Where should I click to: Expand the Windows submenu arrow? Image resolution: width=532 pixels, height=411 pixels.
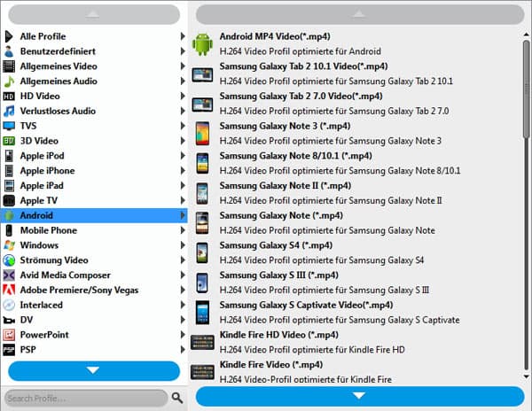[183, 245]
